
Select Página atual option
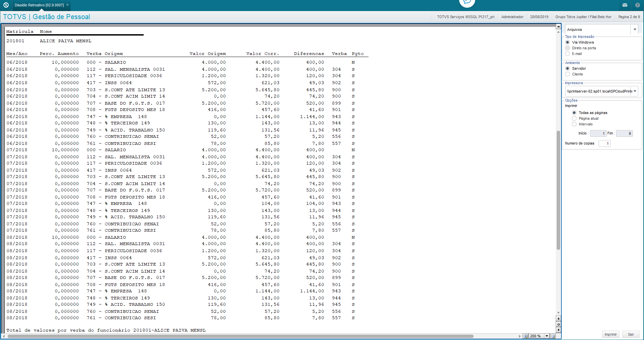574,118
